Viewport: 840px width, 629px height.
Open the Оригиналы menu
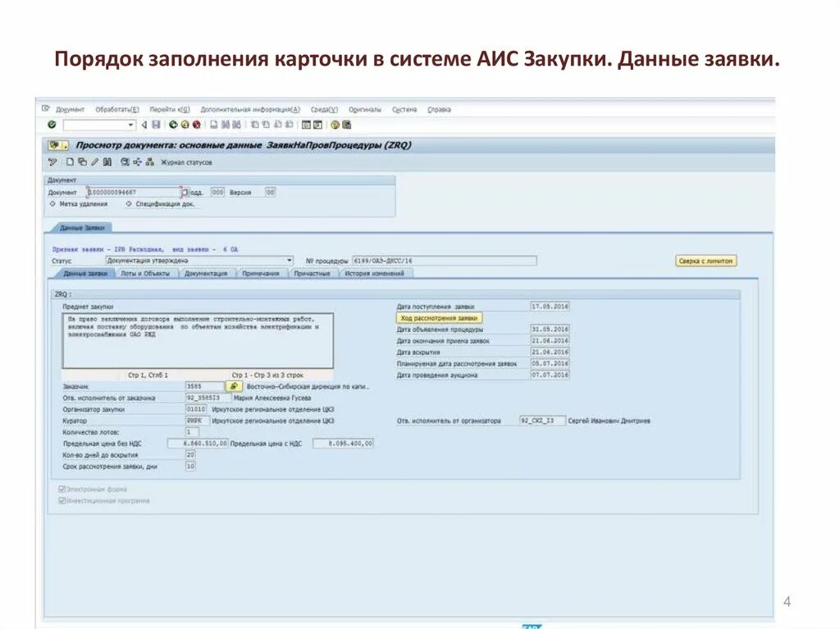[365, 109]
